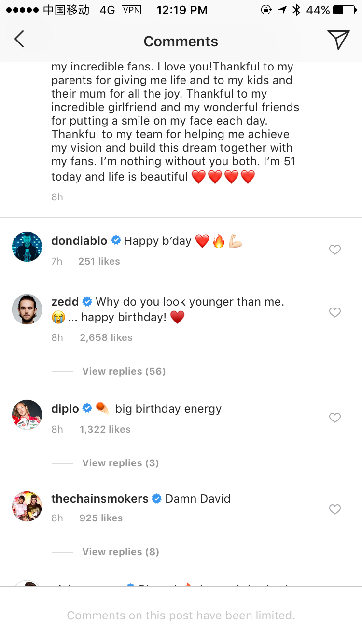Expand View replies (56) under zedd
Screen dimensions: 362x644
[x=124, y=371]
